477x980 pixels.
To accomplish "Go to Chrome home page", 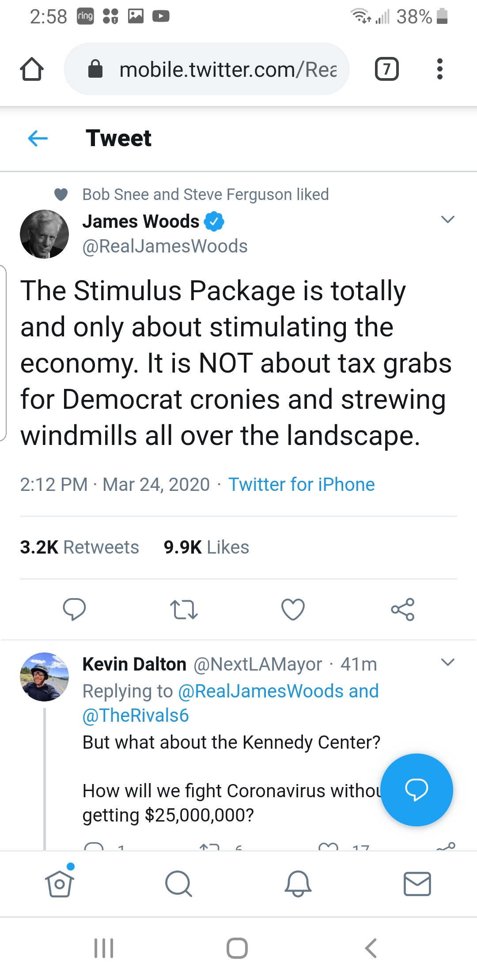I will pyautogui.click(x=32, y=69).
